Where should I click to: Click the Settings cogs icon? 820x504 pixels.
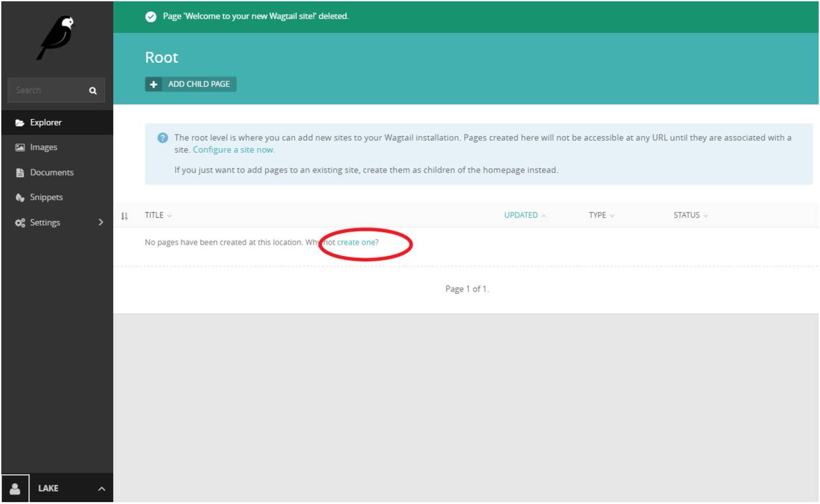pyautogui.click(x=20, y=223)
